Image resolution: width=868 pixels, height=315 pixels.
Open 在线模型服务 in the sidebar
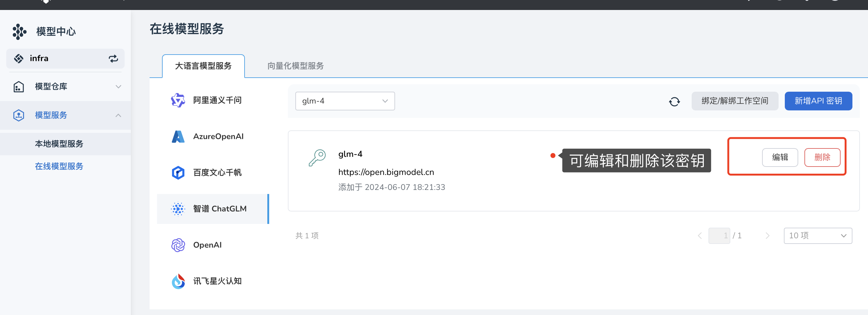click(x=65, y=166)
